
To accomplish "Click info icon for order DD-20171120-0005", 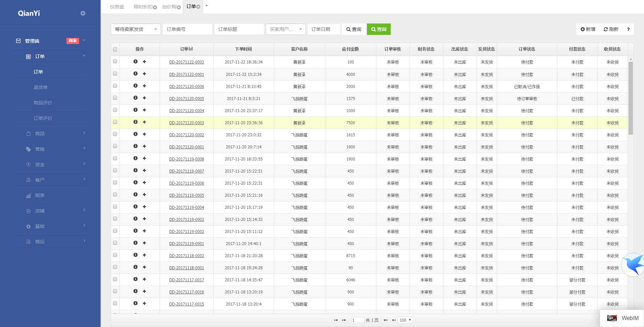I will pyautogui.click(x=136, y=98).
